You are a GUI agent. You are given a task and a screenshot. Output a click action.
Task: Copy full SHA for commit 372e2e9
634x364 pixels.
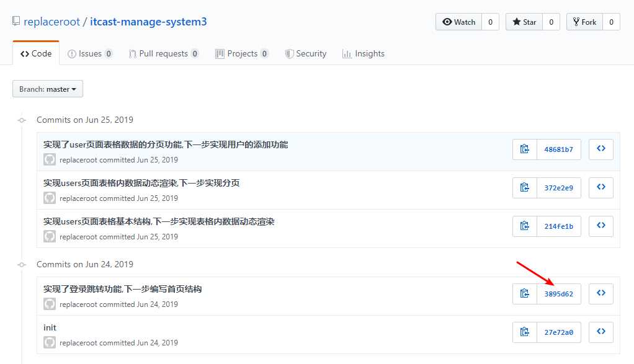coord(524,187)
